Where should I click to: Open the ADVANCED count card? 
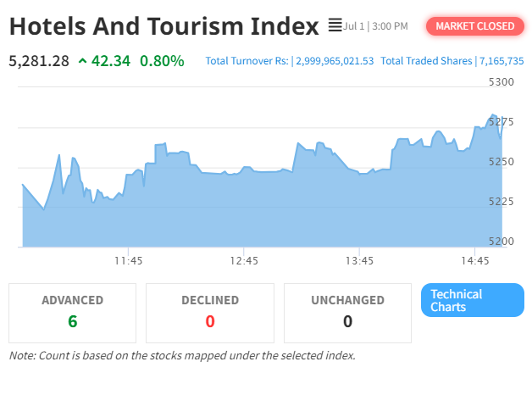coord(72,313)
